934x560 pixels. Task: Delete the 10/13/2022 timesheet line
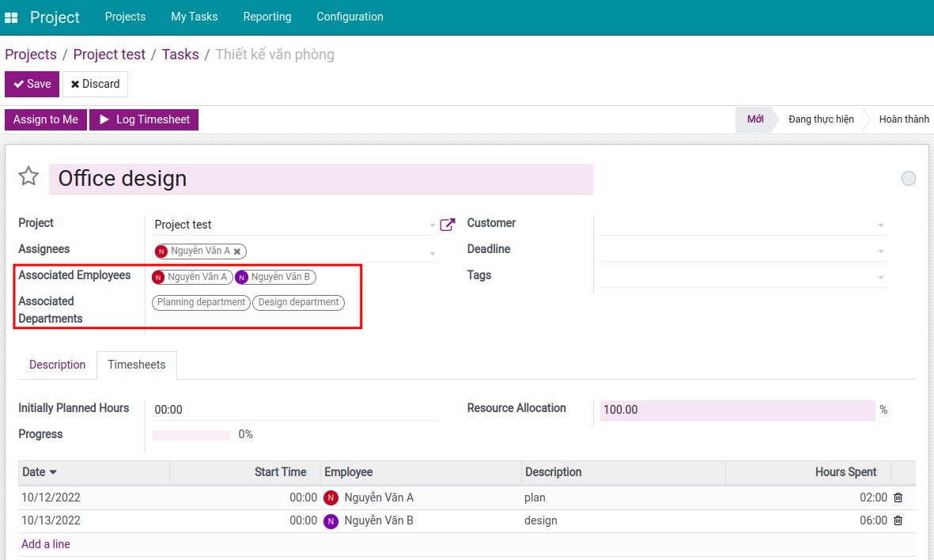(x=898, y=520)
